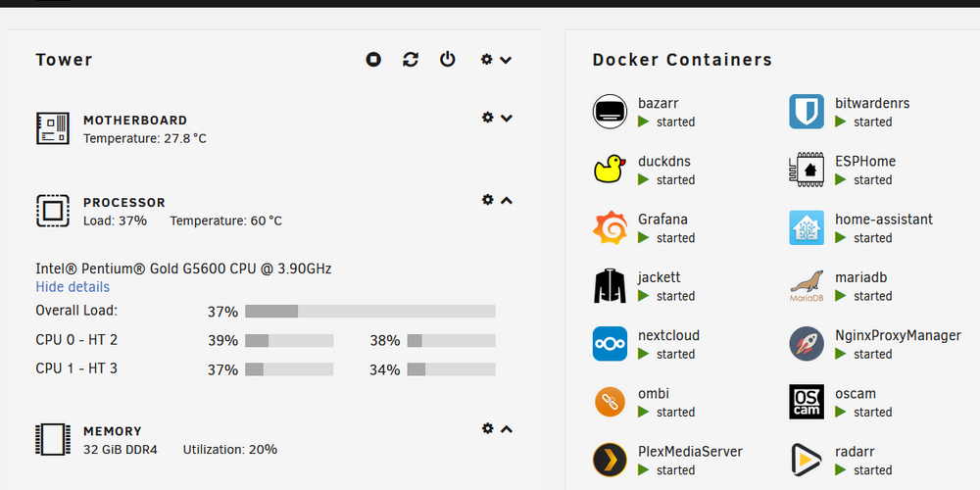980x490 pixels.
Task: Open the Processor settings gear
Action: [487, 199]
